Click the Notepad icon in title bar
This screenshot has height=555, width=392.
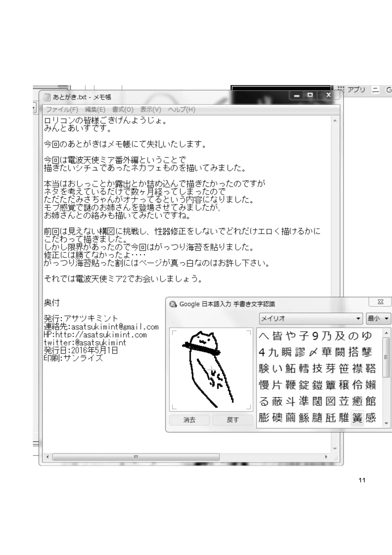47,97
